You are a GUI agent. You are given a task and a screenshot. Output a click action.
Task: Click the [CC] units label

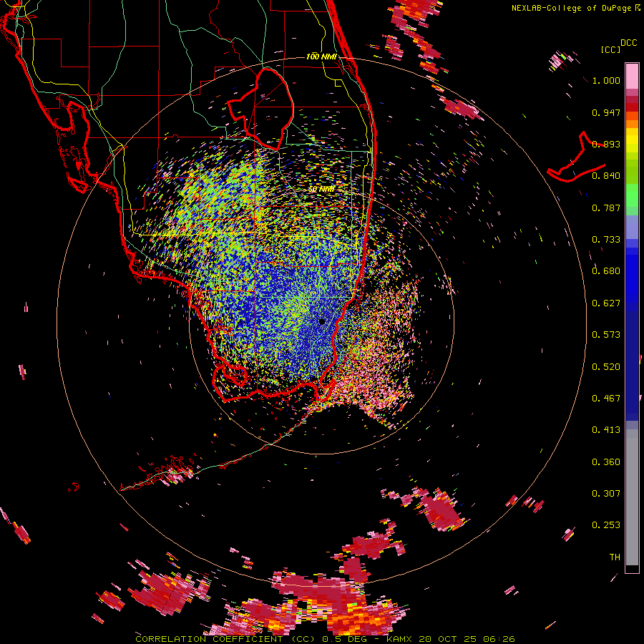point(610,49)
